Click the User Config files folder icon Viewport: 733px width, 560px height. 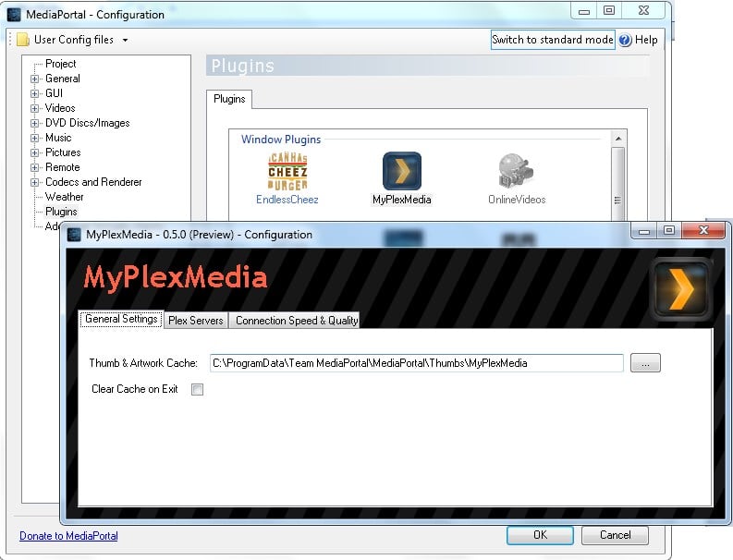(x=23, y=40)
